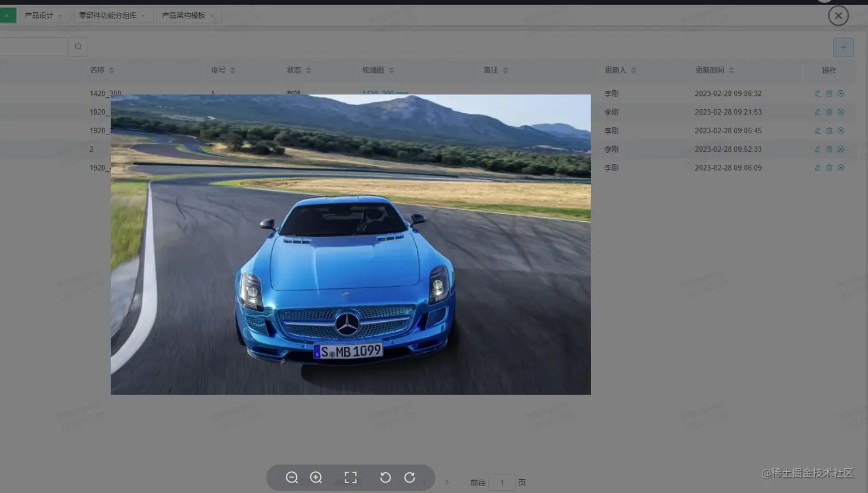Zoom out the previewed car image
Image resolution: width=868 pixels, height=493 pixels.
[292, 477]
